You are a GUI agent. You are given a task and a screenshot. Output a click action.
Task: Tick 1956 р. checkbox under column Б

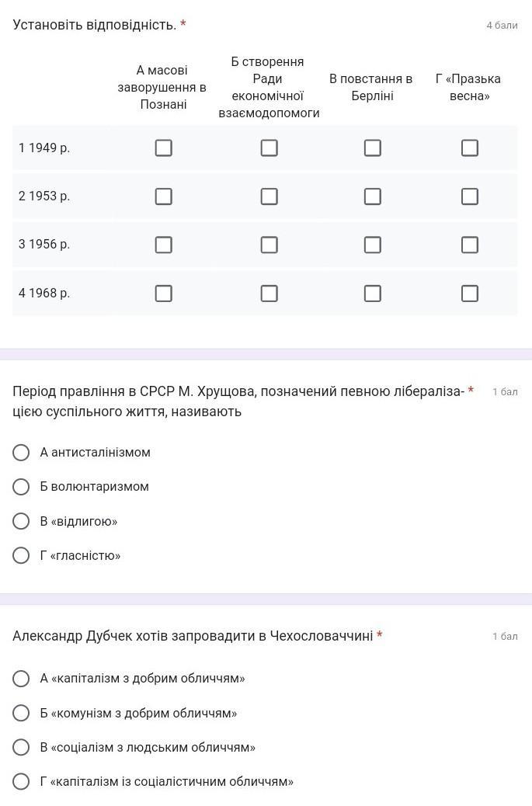pos(269,245)
